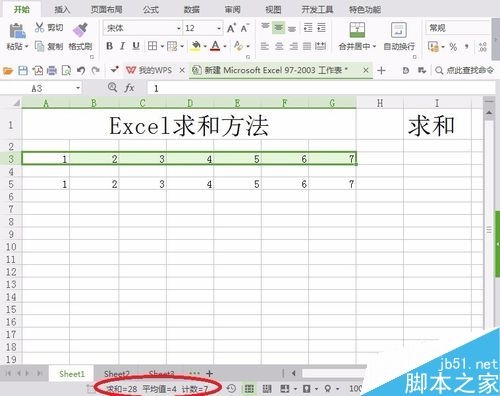Decrease font size with smaller A
The image size is (500, 396).
click(x=245, y=28)
